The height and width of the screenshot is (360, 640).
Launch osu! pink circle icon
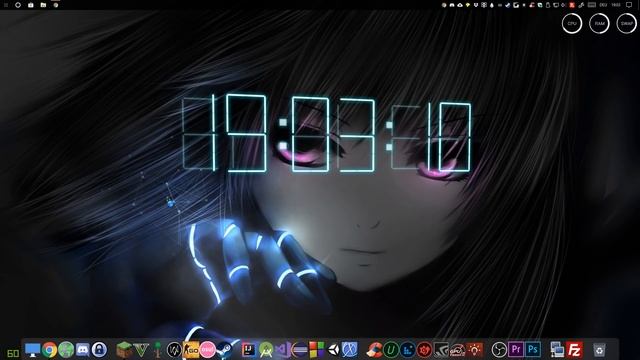point(208,350)
